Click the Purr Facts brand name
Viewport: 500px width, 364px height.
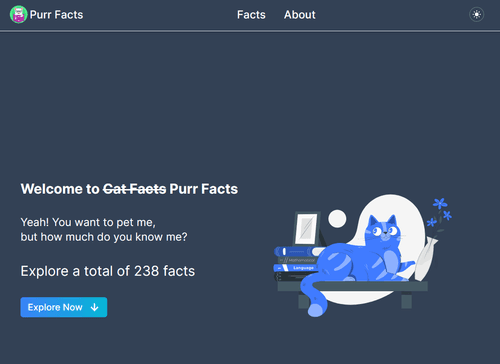[56, 15]
